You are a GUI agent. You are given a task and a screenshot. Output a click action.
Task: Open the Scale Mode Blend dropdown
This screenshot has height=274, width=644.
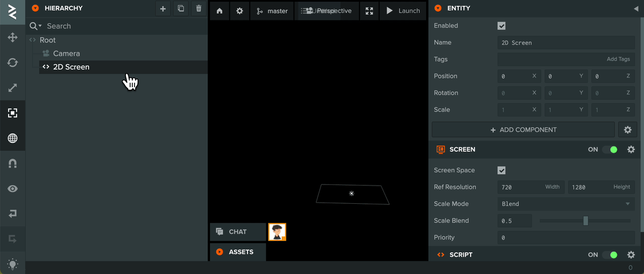click(x=565, y=204)
